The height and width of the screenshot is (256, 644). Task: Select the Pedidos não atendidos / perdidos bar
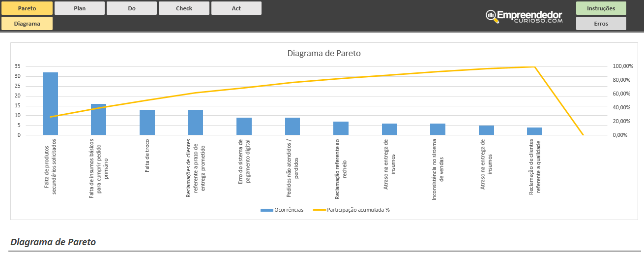tap(293, 127)
